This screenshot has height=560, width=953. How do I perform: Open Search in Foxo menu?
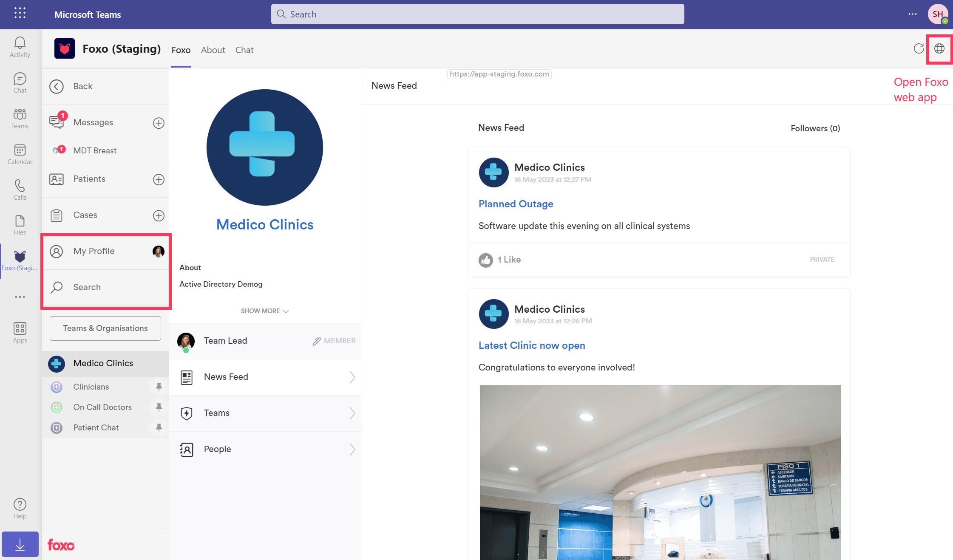point(106,287)
